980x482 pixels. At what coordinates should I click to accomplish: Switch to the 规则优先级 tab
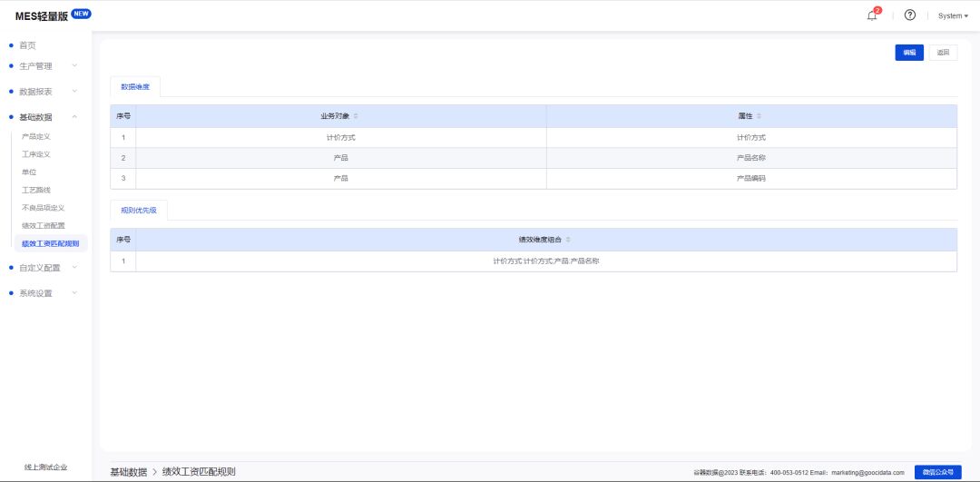139,210
